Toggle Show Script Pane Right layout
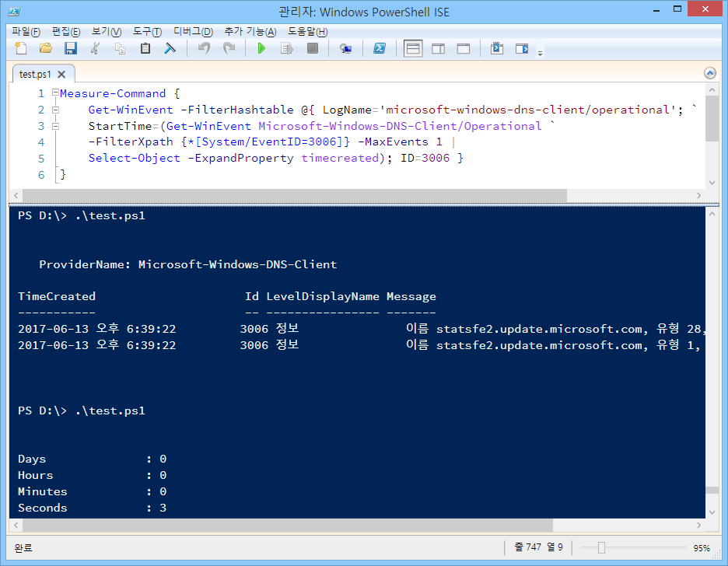The width and height of the screenshot is (728, 566). pyautogui.click(x=436, y=48)
